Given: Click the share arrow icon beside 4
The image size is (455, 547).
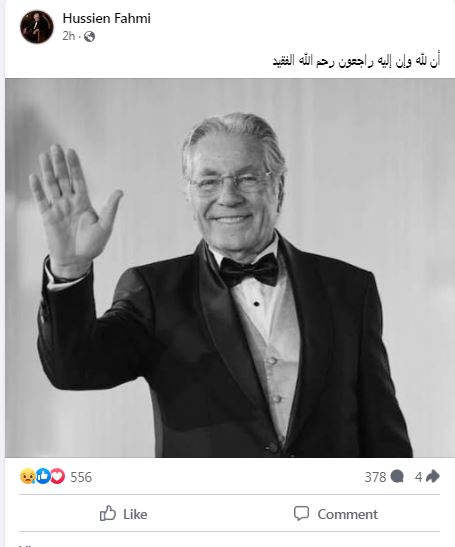Looking at the screenshot, I should [x=433, y=476].
